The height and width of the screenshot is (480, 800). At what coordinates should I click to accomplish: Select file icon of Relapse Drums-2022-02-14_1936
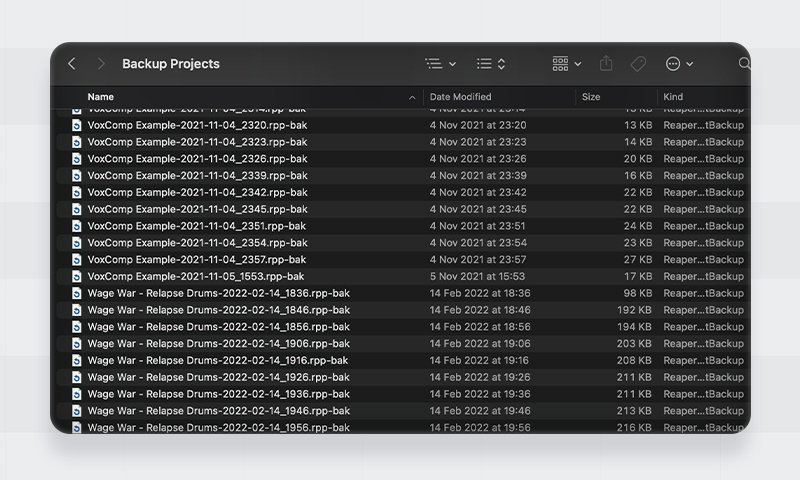(77, 394)
